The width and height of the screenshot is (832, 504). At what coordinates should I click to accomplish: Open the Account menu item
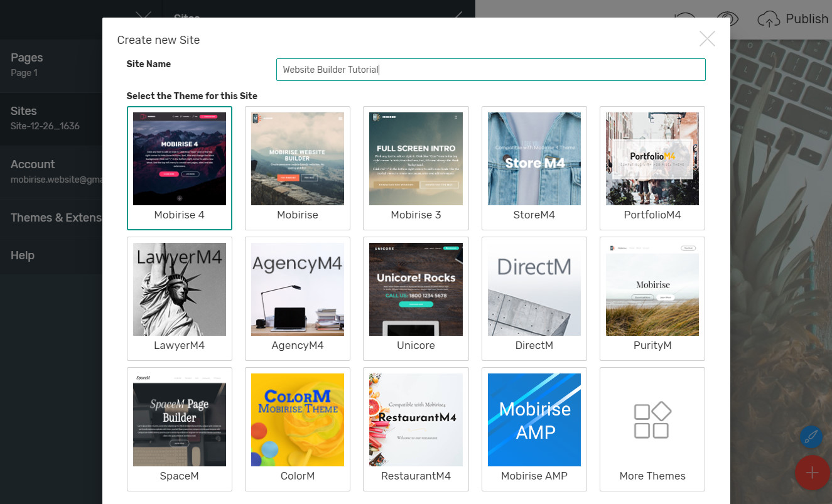pos(51,172)
